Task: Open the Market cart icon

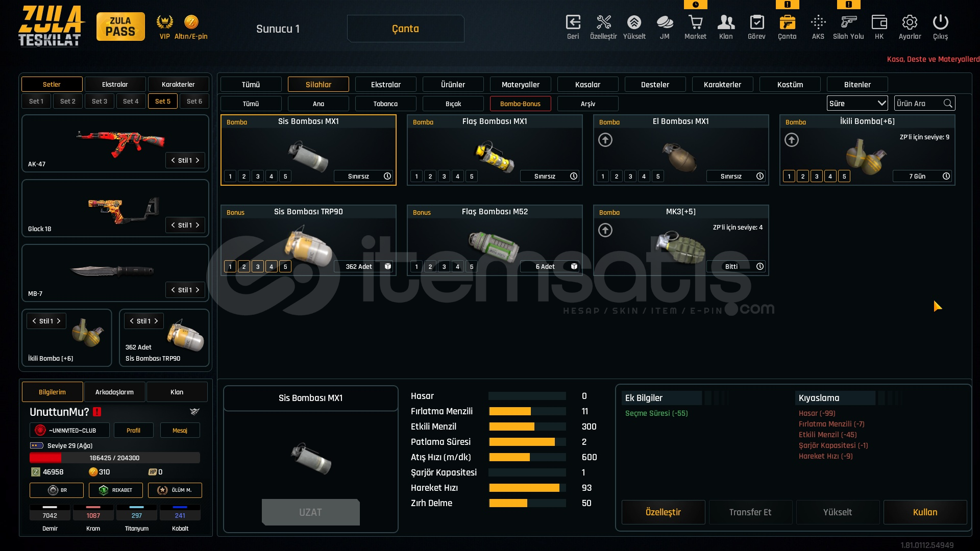Action: coord(695,23)
